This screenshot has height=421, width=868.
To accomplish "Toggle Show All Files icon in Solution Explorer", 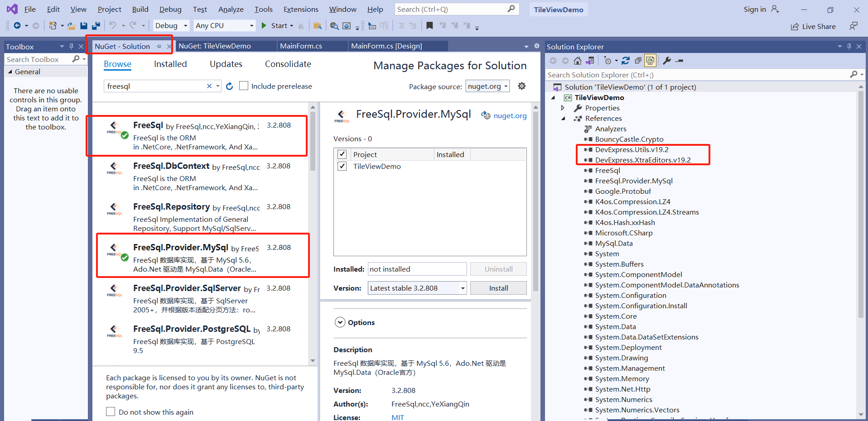I will 650,61.
